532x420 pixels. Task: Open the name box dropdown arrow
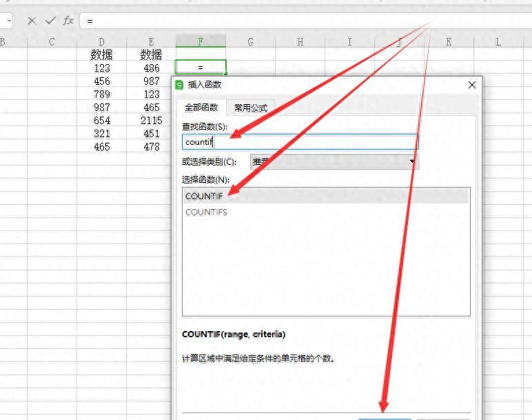point(9,21)
